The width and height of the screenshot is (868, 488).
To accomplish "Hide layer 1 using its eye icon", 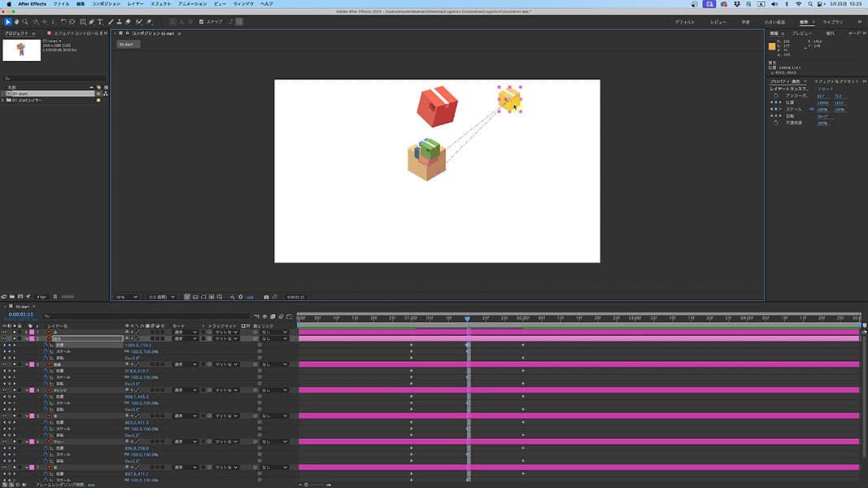I will point(4,333).
